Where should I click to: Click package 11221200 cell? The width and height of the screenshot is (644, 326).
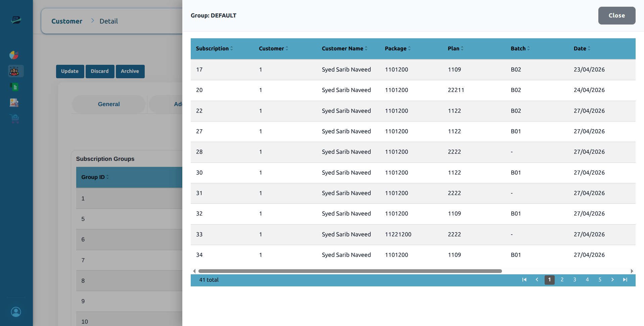pos(398,235)
